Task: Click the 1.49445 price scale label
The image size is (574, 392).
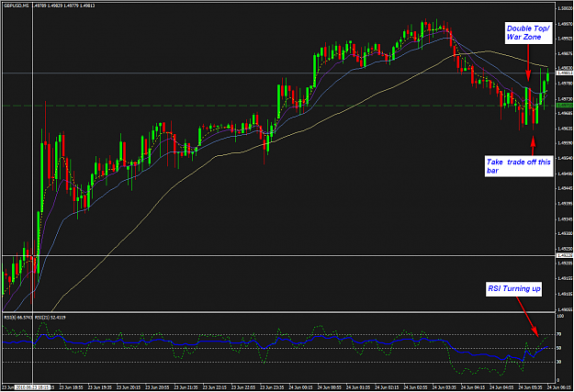Action: 565,188
